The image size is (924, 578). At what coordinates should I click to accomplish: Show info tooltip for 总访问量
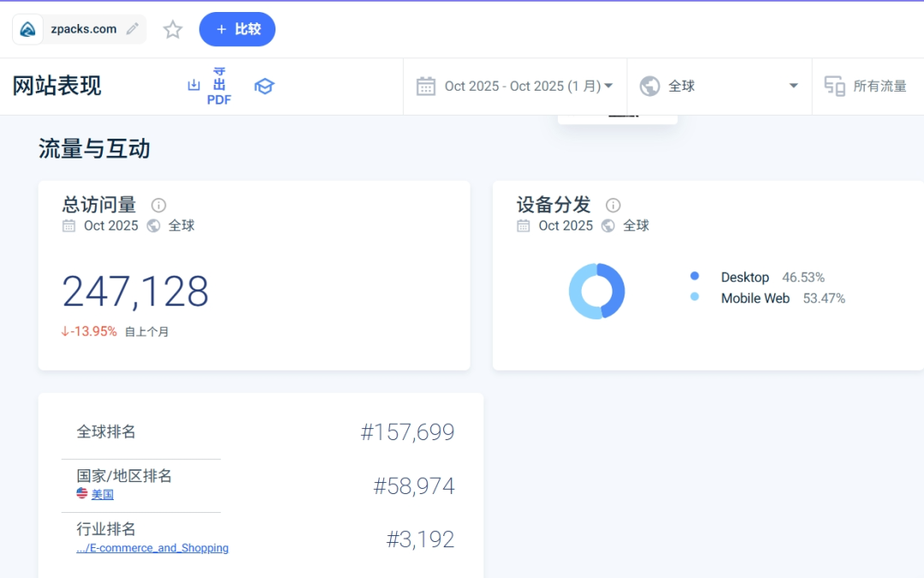pos(158,206)
